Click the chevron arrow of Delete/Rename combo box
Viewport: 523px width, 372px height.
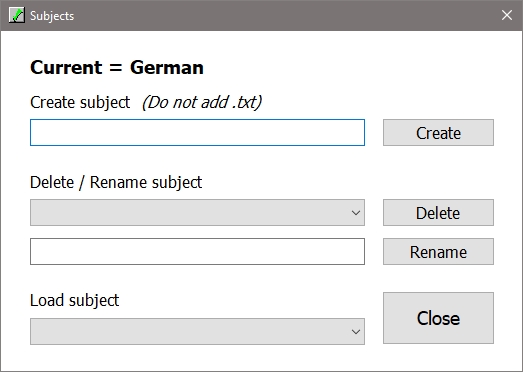(356, 213)
